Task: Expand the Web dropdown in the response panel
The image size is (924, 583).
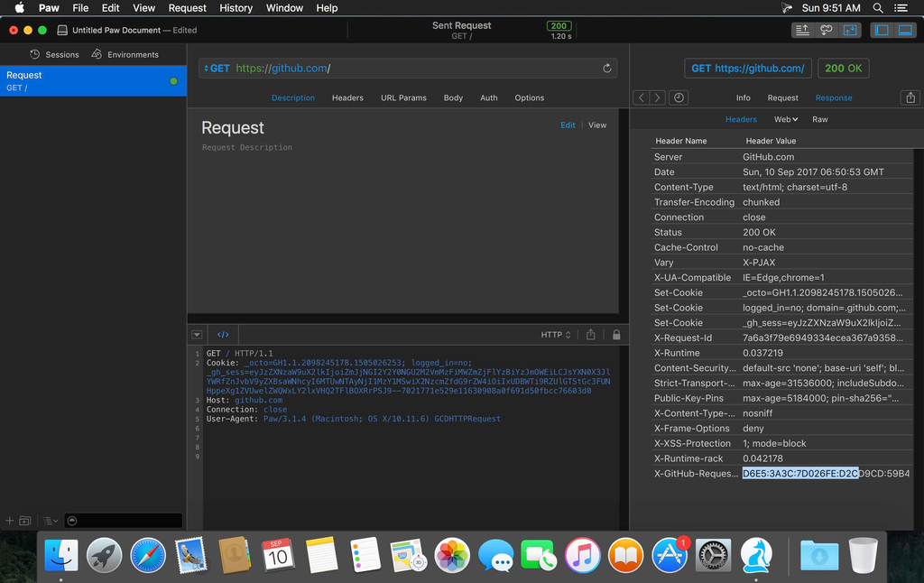Action: point(786,119)
